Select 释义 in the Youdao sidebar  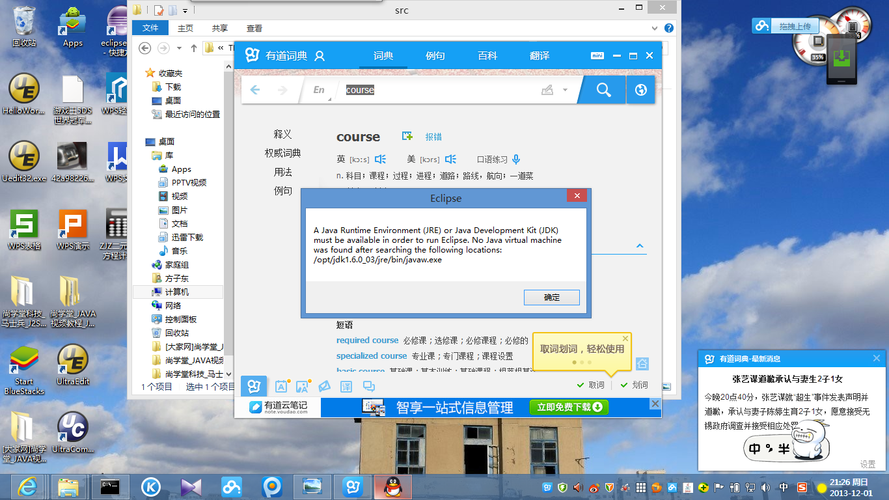pyautogui.click(x=282, y=134)
